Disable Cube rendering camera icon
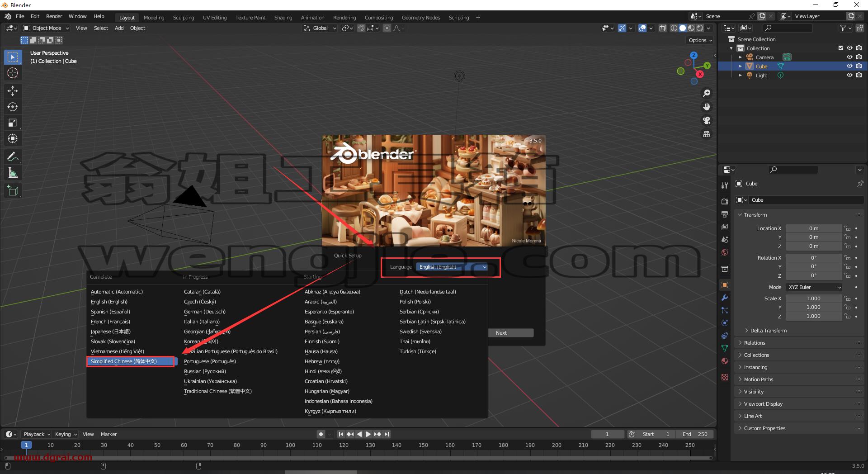This screenshot has width=868, height=474. 859,66
